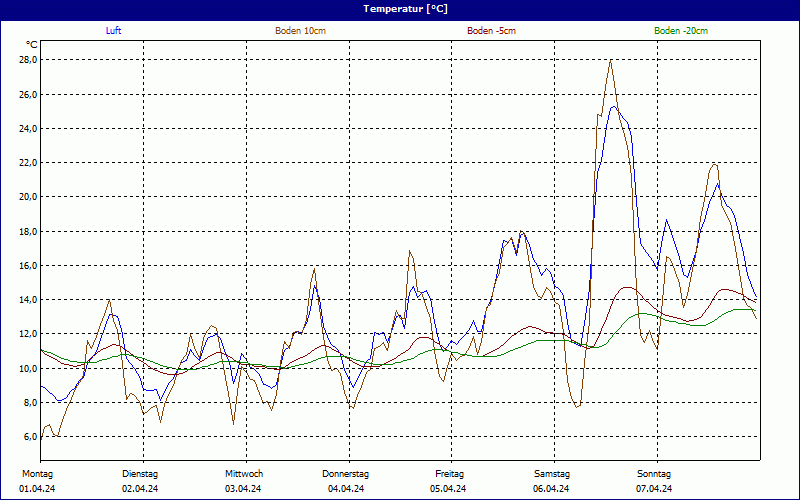
Task: Click the date 03.04.24
Action: [x=243, y=489]
